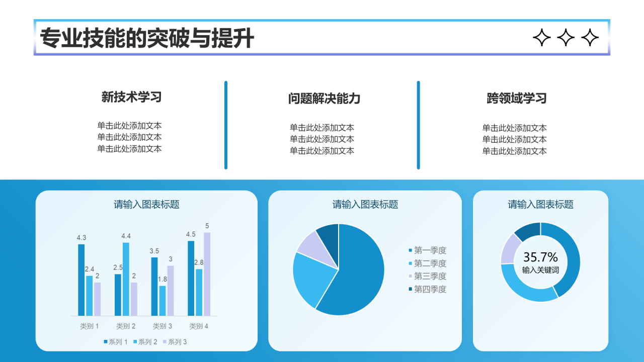Click the 3.5 data label
Image resolution: width=644 pixels, height=362 pixels.
click(x=154, y=251)
